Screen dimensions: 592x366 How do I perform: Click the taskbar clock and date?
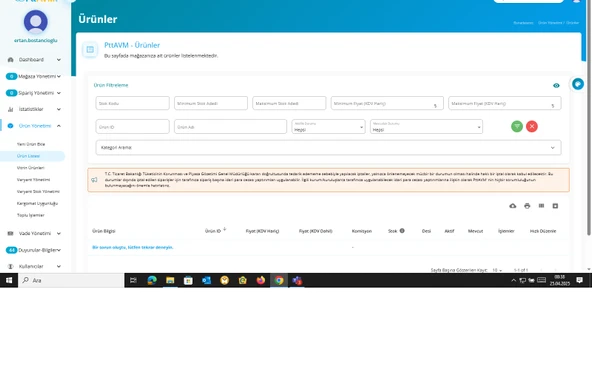pos(560,280)
